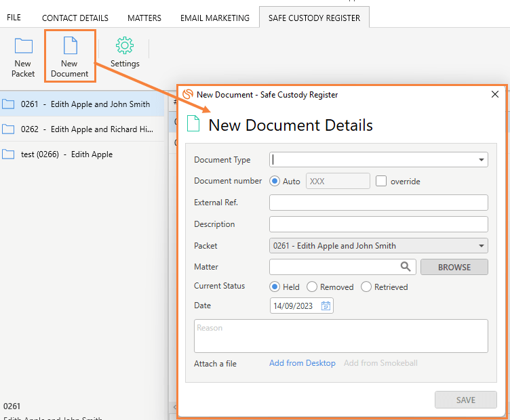
Task: Select Removed as current status
Action: coord(312,287)
